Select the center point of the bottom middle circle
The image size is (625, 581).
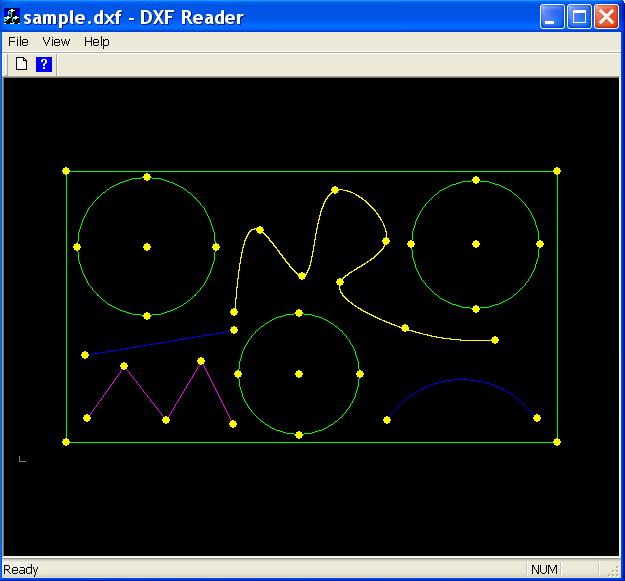[299, 374]
